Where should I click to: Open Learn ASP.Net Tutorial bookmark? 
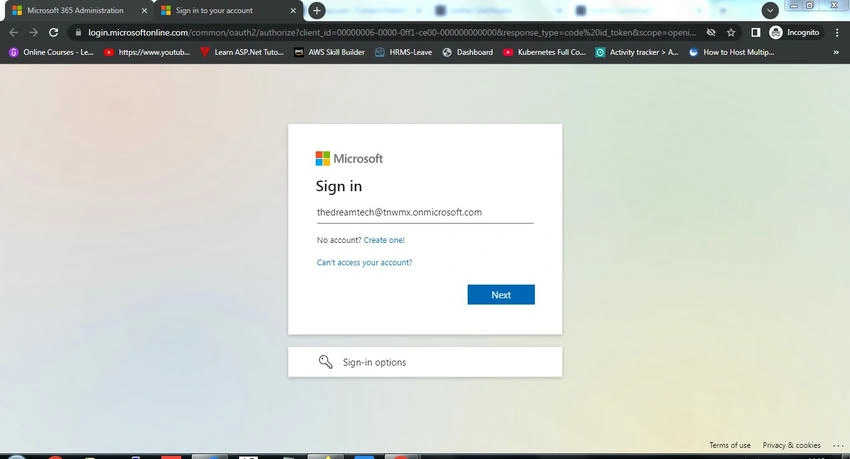point(242,52)
